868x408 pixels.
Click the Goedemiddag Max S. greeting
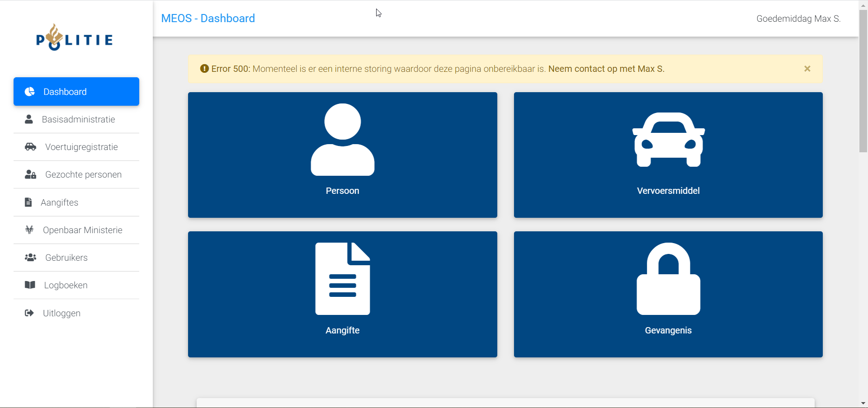(798, 19)
